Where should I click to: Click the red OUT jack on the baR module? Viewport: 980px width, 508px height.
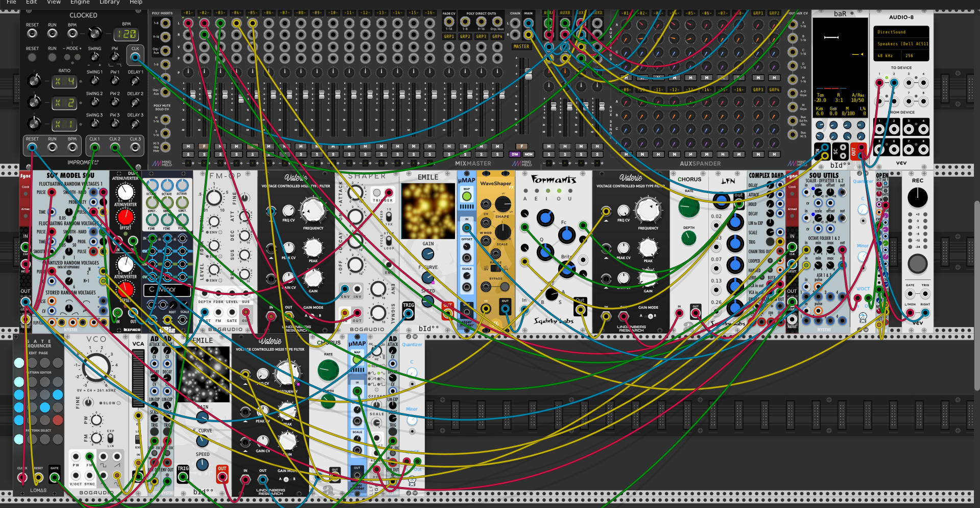point(861,148)
